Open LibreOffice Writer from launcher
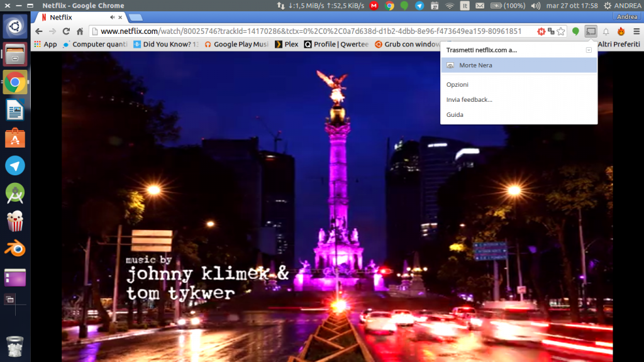Viewport: 644px width, 362px height. [x=15, y=110]
